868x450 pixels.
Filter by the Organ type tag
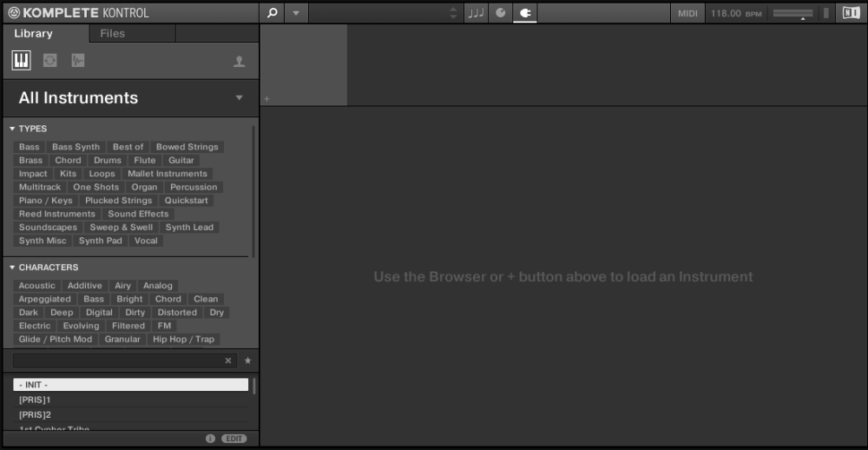tap(144, 187)
